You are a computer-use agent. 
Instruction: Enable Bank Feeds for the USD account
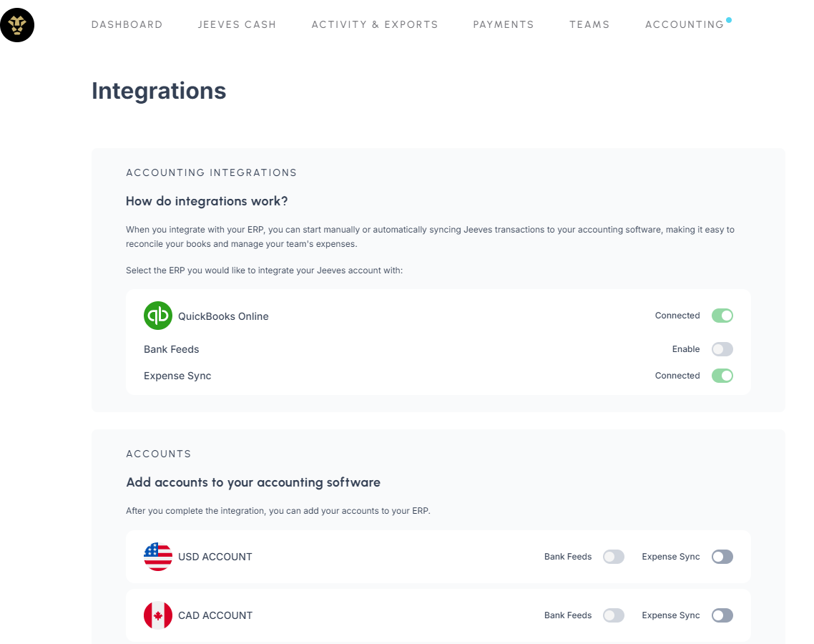point(613,556)
